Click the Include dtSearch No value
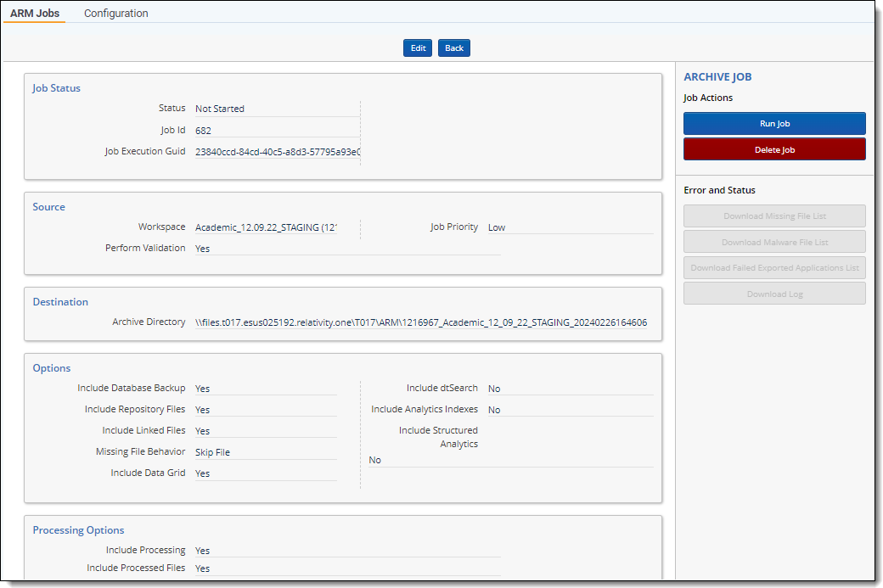883x588 pixels. (494, 389)
